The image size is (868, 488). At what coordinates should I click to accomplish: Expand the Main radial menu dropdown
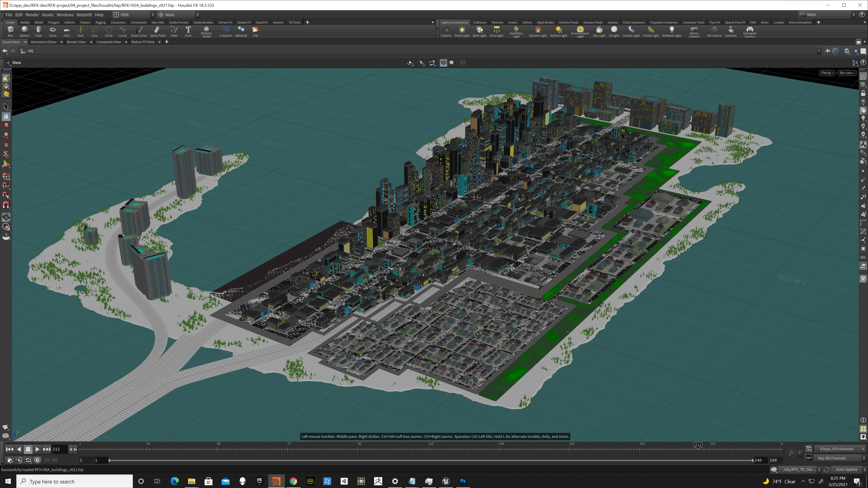(x=179, y=15)
